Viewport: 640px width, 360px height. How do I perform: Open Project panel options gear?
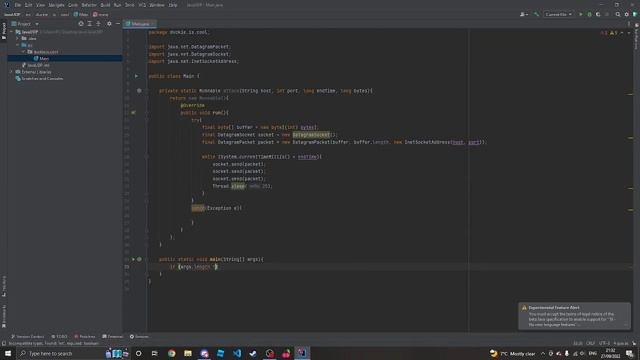click(109, 24)
